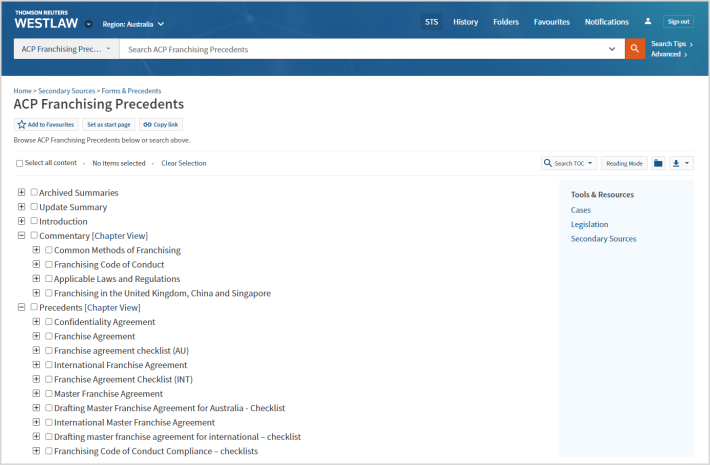Image resolution: width=710 pixels, height=465 pixels.
Task: Open the user profile icon
Action: point(648,21)
